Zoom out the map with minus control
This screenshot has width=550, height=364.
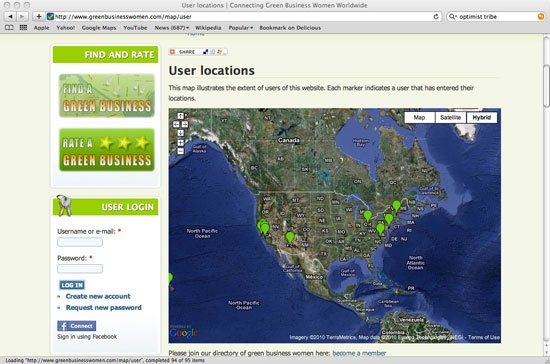[x=180, y=151]
